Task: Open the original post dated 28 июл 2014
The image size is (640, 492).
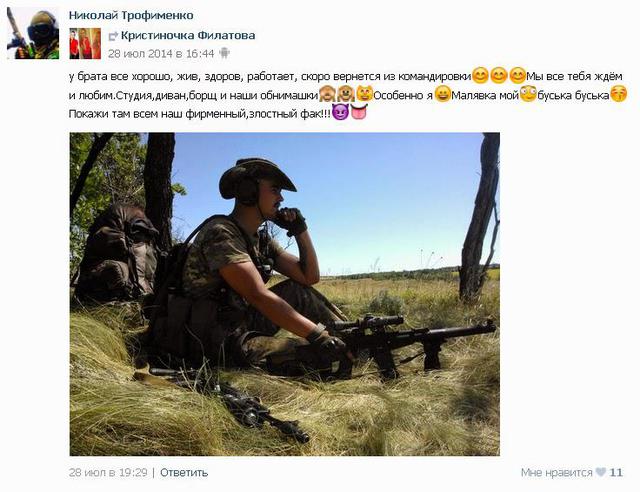Action: (x=161, y=53)
